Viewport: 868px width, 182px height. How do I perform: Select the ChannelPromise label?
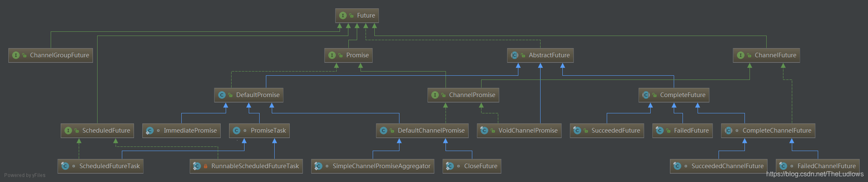[x=472, y=95]
